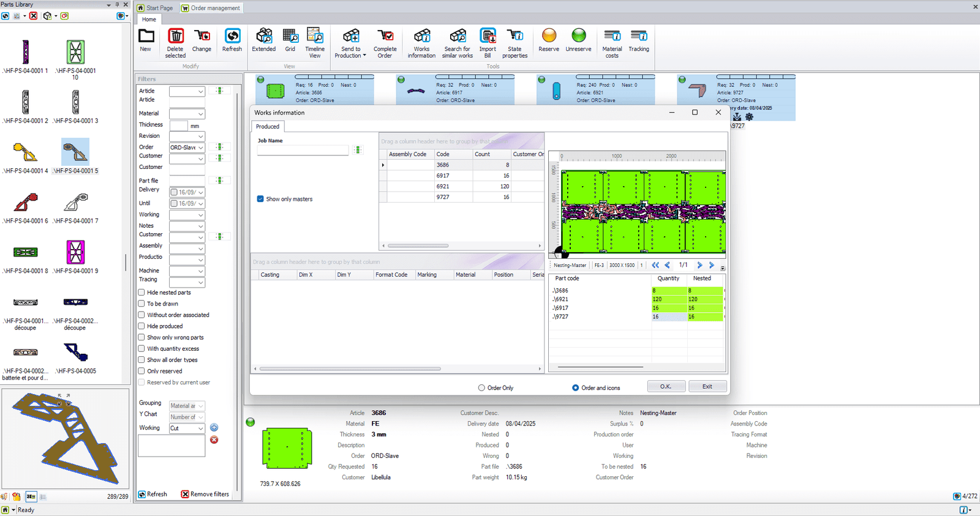Image resolution: width=980 pixels, height=516 pixels.
Task: Click the Delete selected toolbar icon
Action: point(175,37)
